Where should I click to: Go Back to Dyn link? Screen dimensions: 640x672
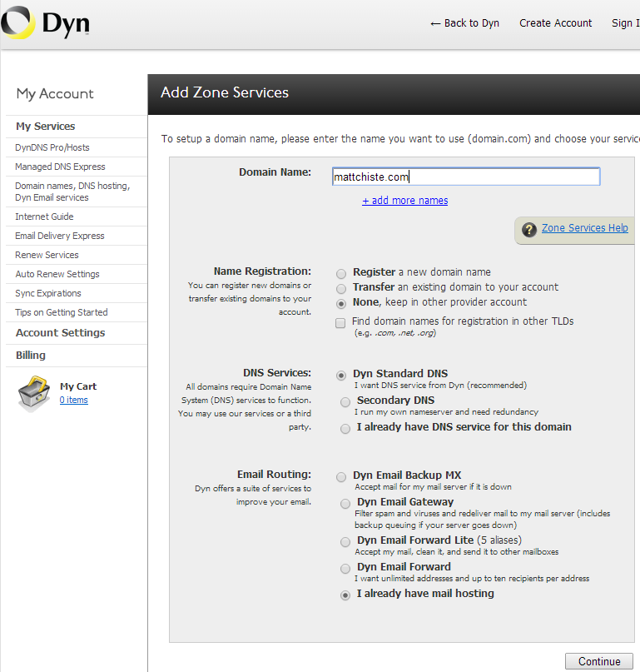point(464,23)
